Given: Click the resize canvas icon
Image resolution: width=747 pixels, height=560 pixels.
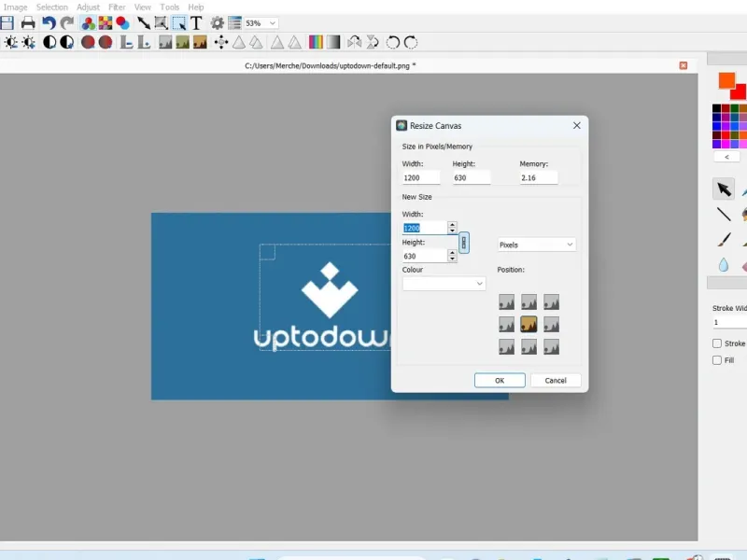Looking at the screenshot, I should pos(161,22).
